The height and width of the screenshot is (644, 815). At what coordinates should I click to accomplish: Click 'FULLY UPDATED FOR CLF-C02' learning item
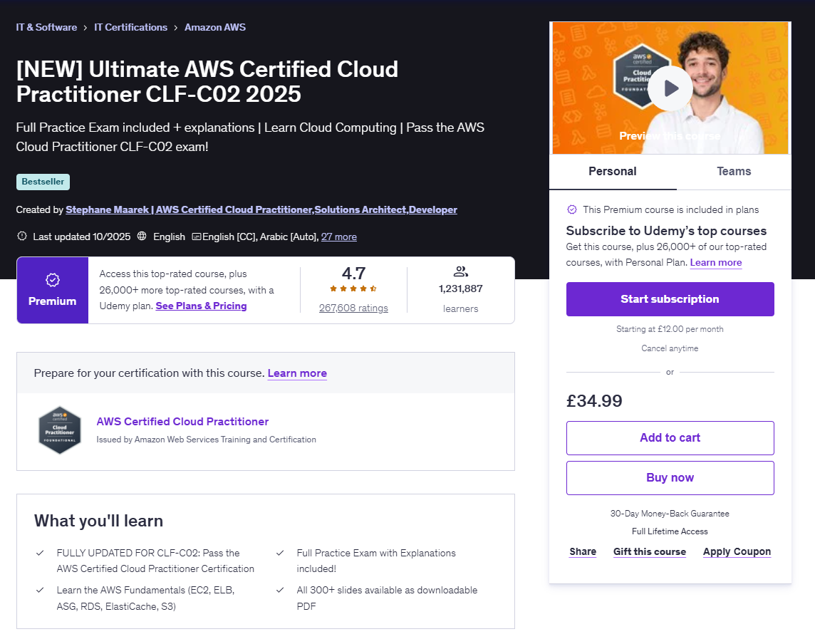coord(155,561)
